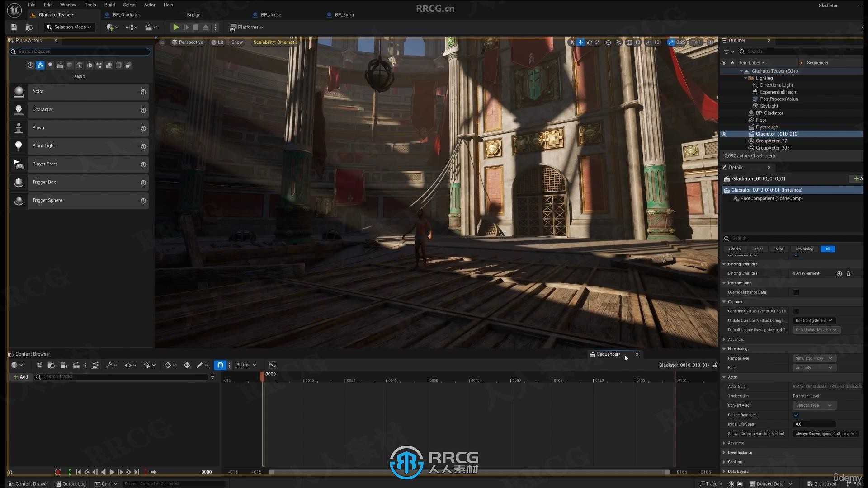Check the Override Instance Data checkbox
Viewport: 868px width, 488px height.
point(796,292)
